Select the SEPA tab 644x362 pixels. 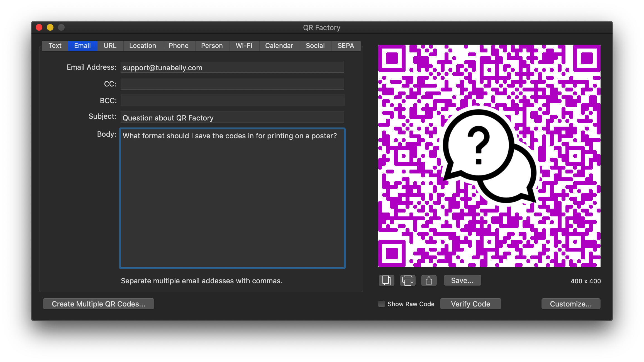(346, 46)
